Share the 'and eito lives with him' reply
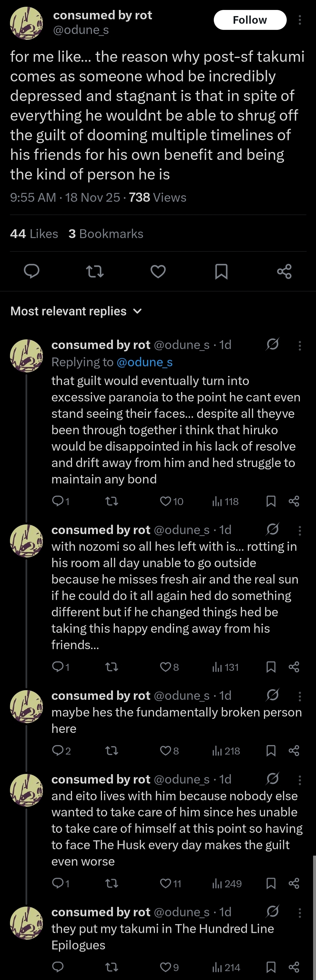The image size is (316, 980). [x=294, y=883]
